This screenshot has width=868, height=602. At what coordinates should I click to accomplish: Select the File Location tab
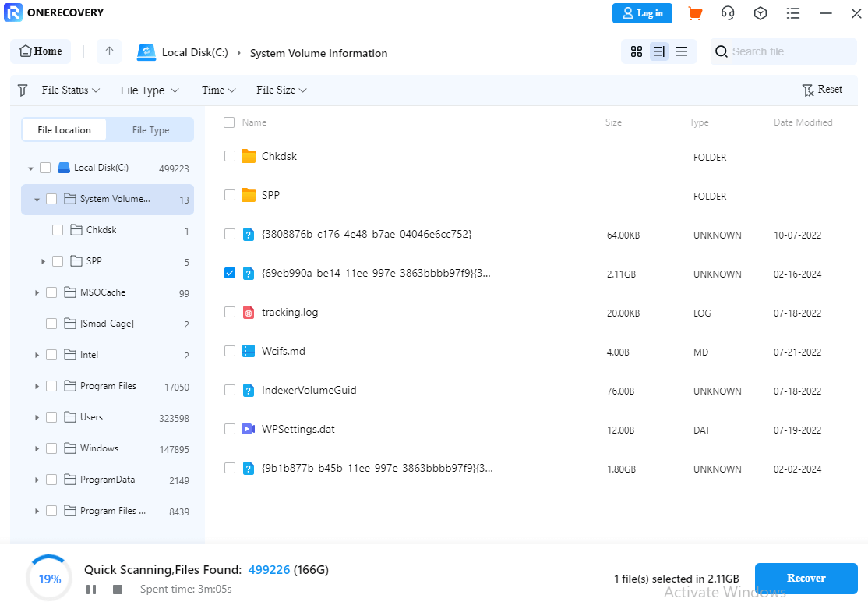click(65, 130)
